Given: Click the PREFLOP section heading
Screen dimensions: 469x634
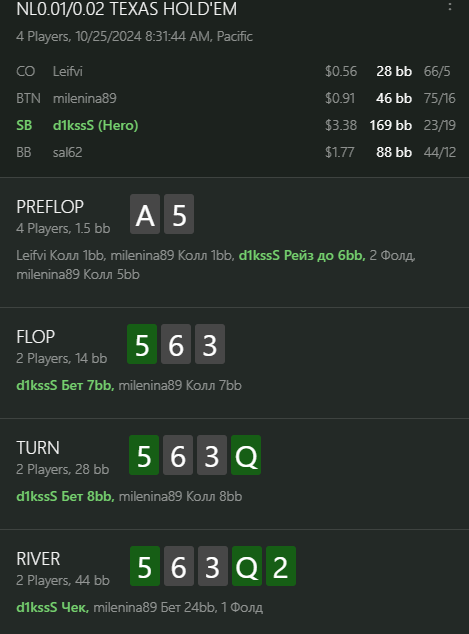Looking at the screenshot, I should pyautogui.click(x=50, y=207).
